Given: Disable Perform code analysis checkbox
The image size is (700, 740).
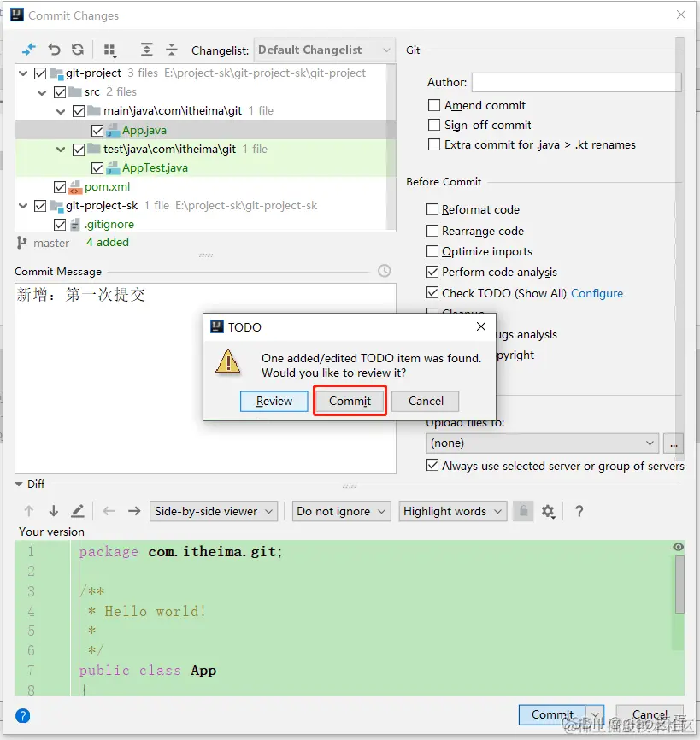Looking at the screenshot, I should [x=432, y=272].
